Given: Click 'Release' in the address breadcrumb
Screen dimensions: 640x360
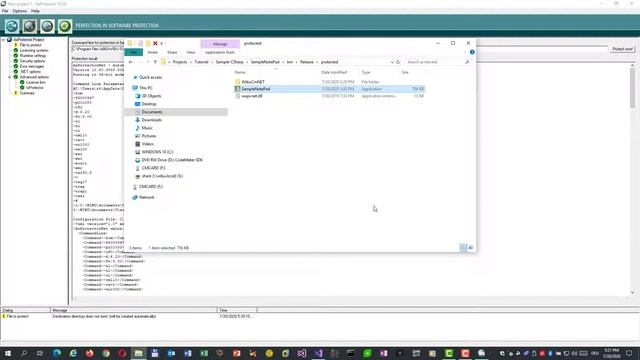Looking at the screenshot, I should 307,62.
